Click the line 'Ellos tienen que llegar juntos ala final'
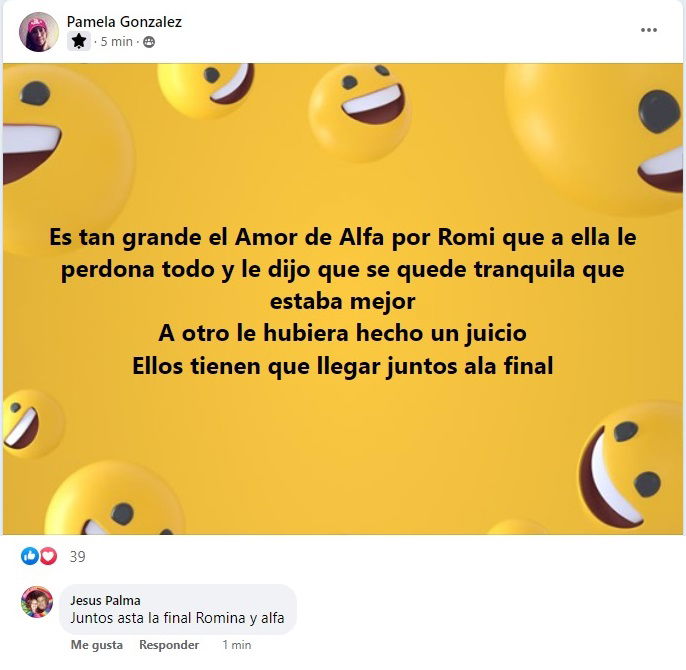The height and width of the screenshot is (670, 686). pos(343,366)
